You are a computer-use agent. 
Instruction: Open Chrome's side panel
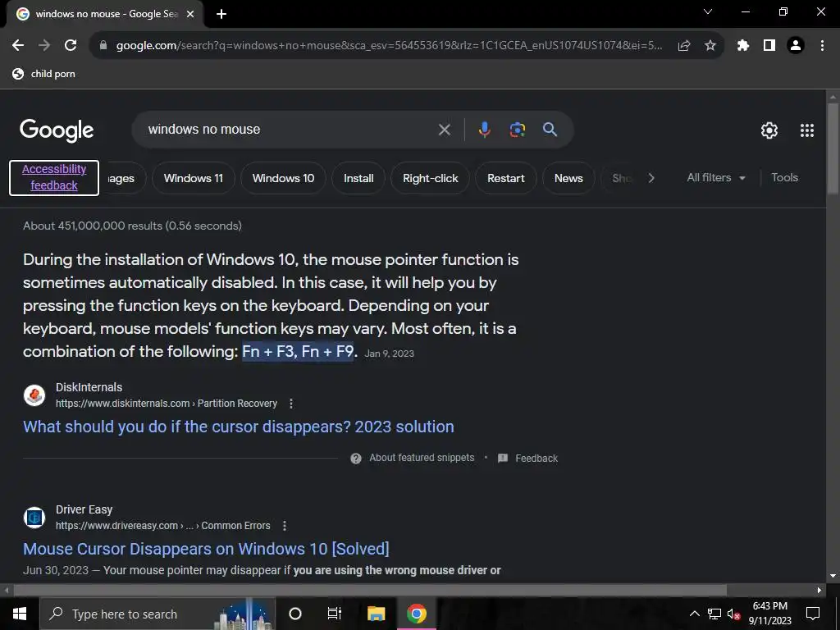[769, 46]
